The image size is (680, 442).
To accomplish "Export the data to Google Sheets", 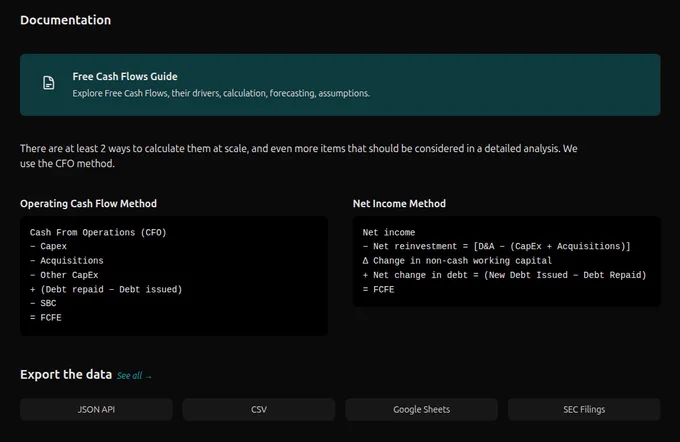I will coord(422,409).
